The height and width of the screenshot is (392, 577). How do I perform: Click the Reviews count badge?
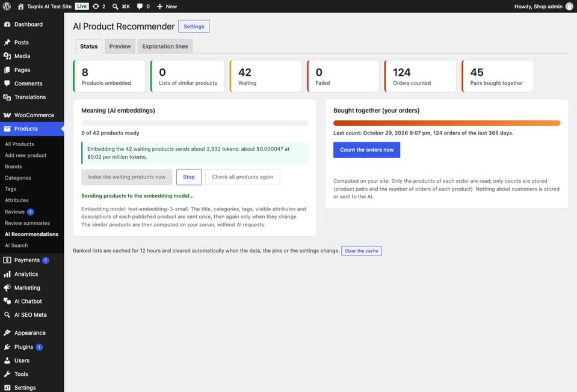point(31,212)
